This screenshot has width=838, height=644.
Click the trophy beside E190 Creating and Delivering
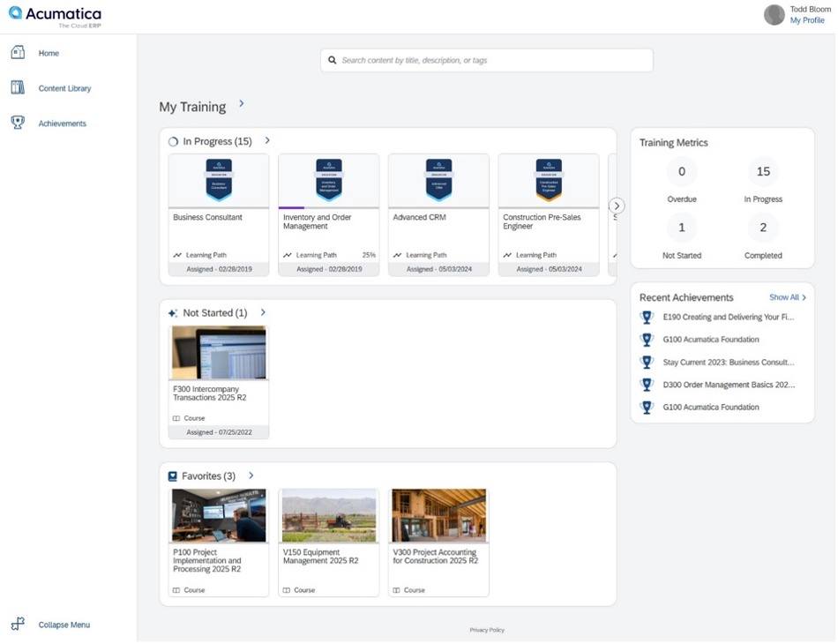point(647,317)
